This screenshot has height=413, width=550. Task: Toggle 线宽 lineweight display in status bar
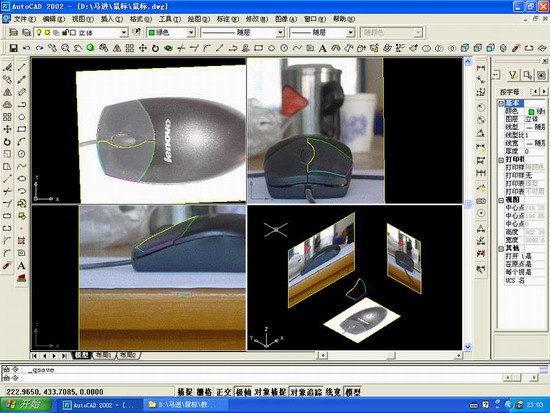[x=333, y=392]
